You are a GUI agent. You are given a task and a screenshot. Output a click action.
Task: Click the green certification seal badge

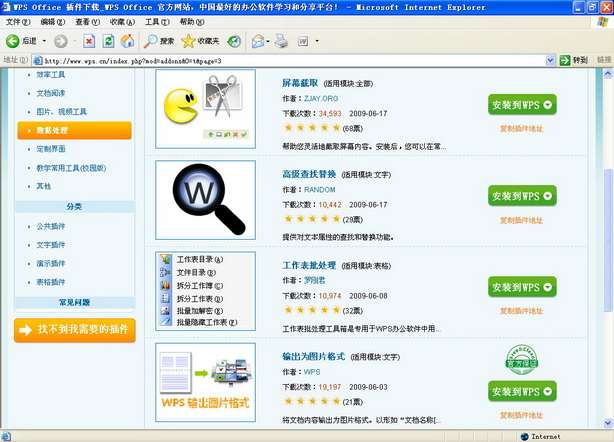click(522, 359)
